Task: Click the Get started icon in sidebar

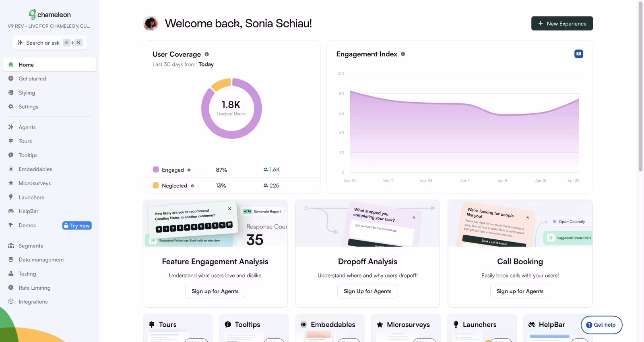Action: click(x=11, y=78)
